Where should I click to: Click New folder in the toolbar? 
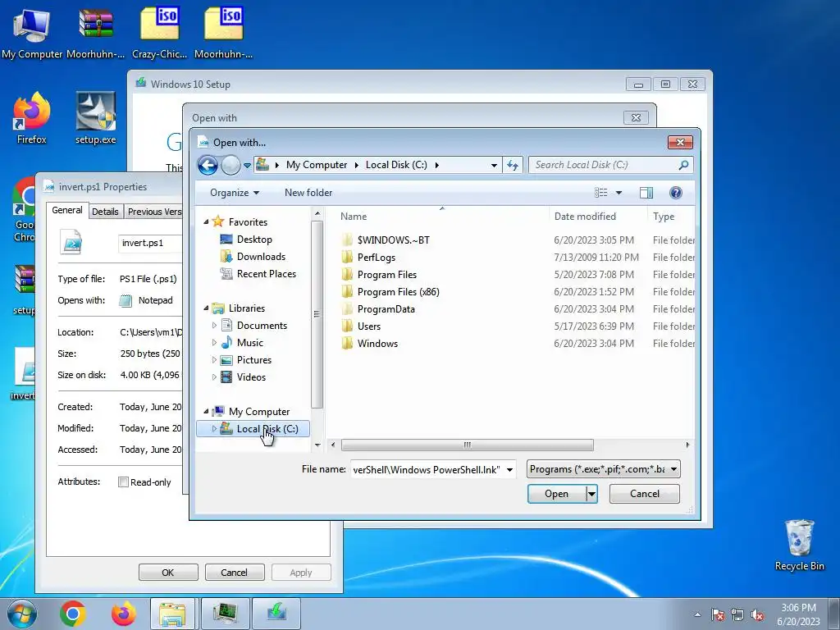click(308, 193)
